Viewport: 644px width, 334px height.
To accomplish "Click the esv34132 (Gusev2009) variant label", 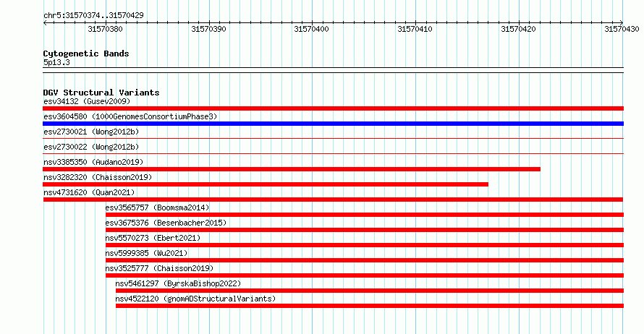I will click(87, 101).
